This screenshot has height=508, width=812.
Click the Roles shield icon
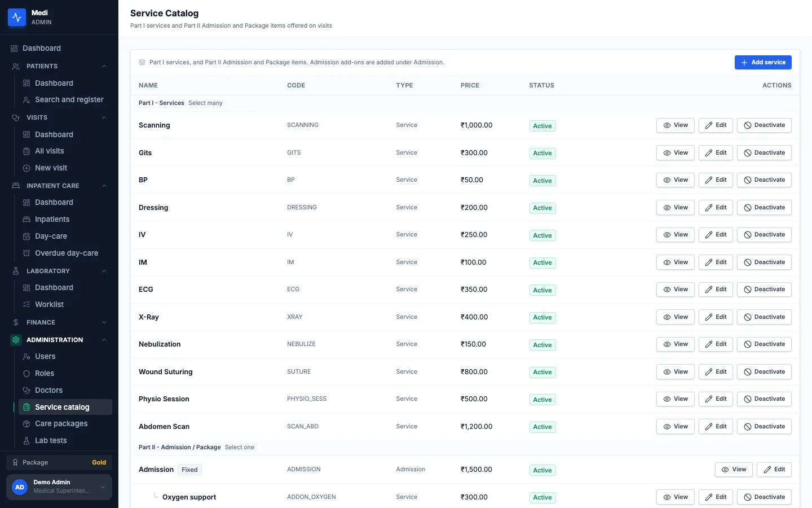(27, 374)
